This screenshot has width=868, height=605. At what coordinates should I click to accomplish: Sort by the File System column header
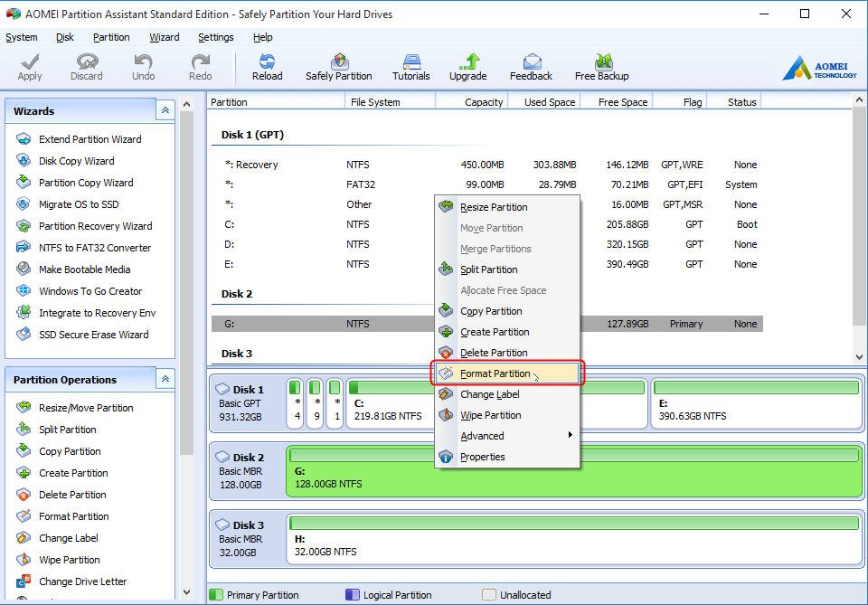coord(374,102)
